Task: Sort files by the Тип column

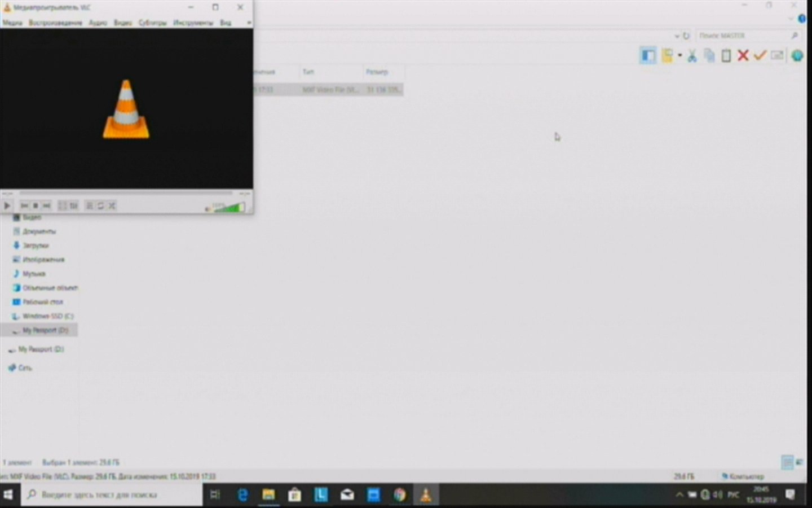Action: (x=331, y=72)
